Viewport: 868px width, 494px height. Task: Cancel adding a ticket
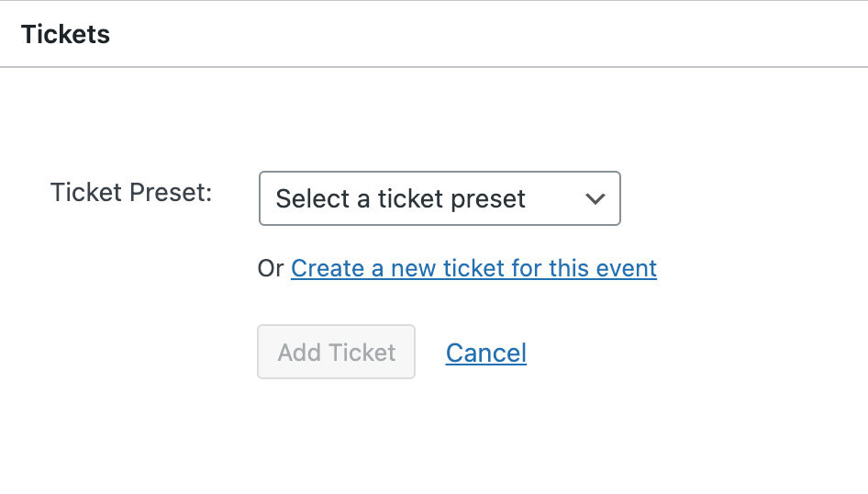click(486, 353)
